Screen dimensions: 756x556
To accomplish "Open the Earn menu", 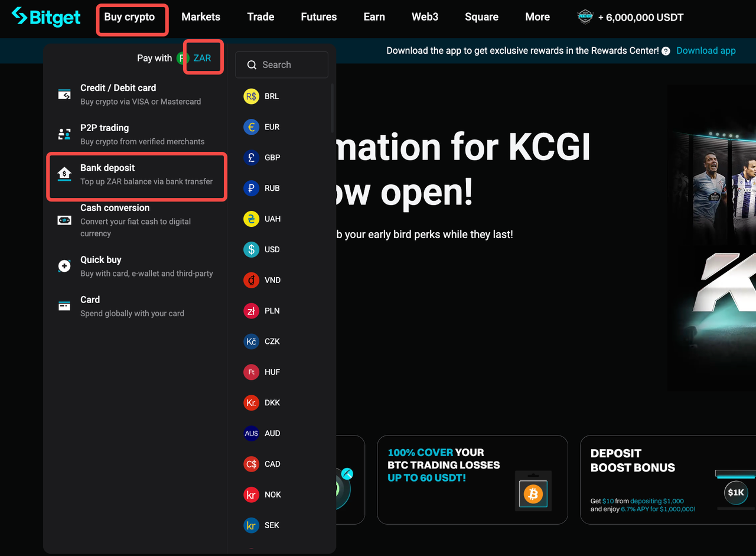I will coord(374,17).
